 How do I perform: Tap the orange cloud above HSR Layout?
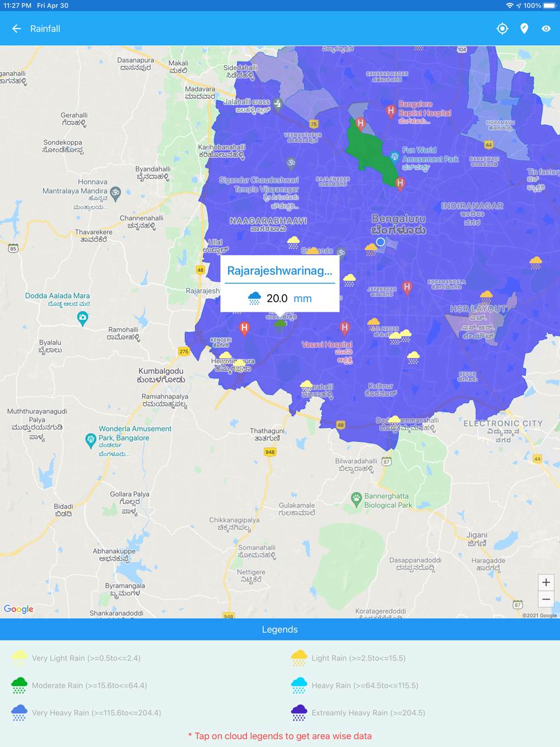(x=486, y=296)
